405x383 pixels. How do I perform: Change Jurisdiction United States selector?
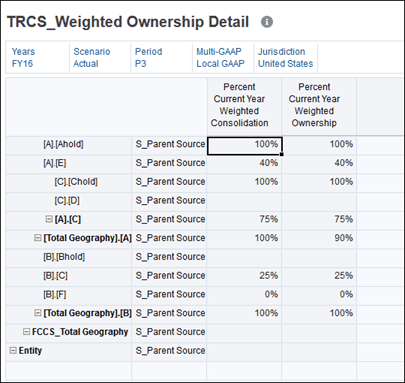(x=285, y=58)
